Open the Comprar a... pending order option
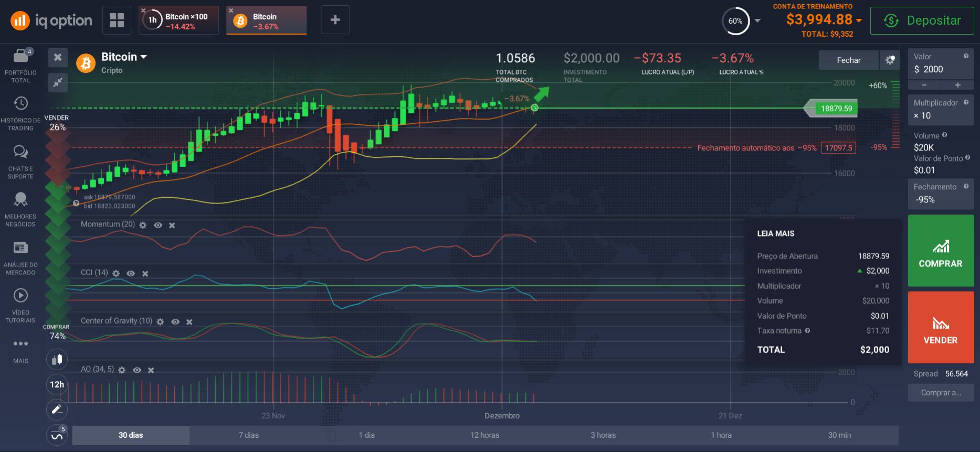The height and width of the screenshot is (452, 980). click(941, 393)
